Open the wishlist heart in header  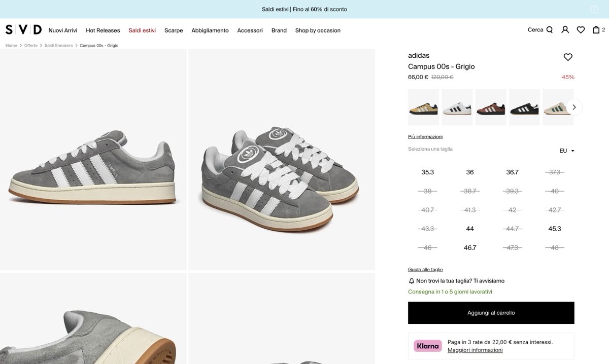(581, 30)
